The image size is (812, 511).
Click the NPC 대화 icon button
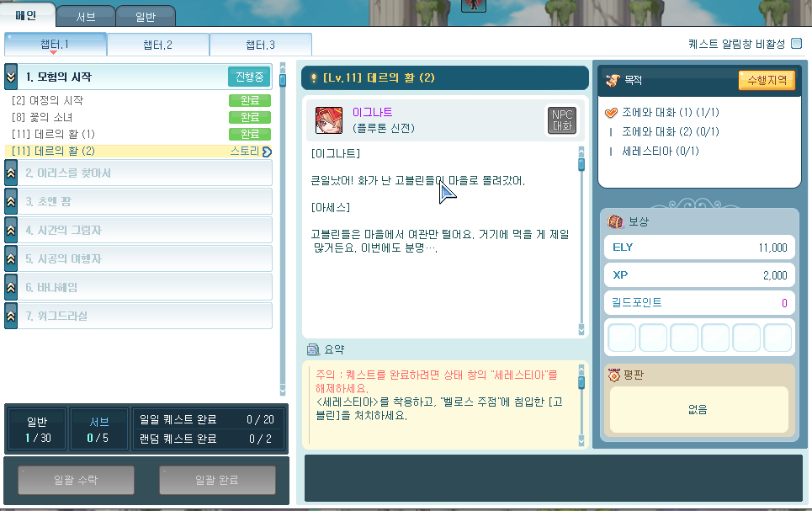[561, 120]
